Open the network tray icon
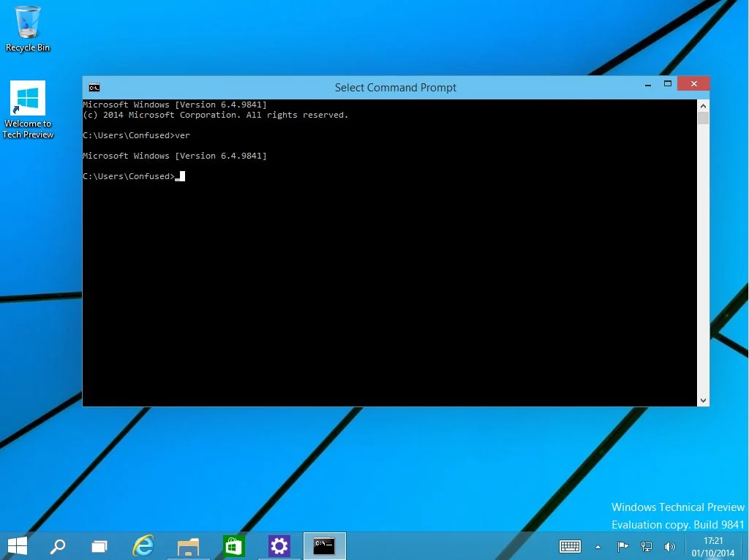 point(647,546)
